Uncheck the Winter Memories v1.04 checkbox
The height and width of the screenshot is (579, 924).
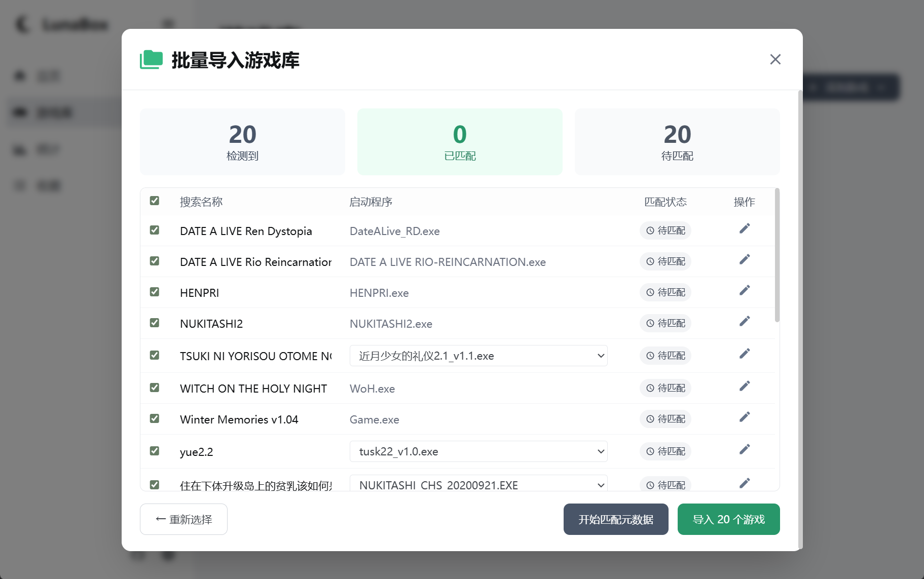(155, 419)
